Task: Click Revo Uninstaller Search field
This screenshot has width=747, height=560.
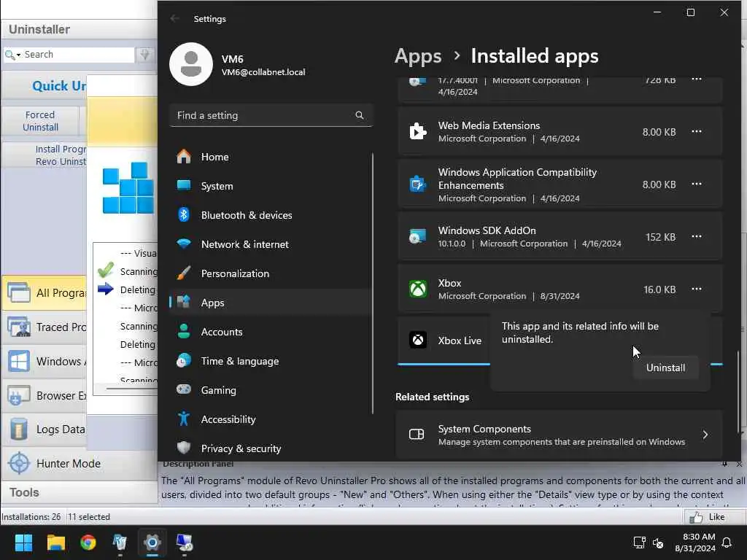Action: (79, 55)
